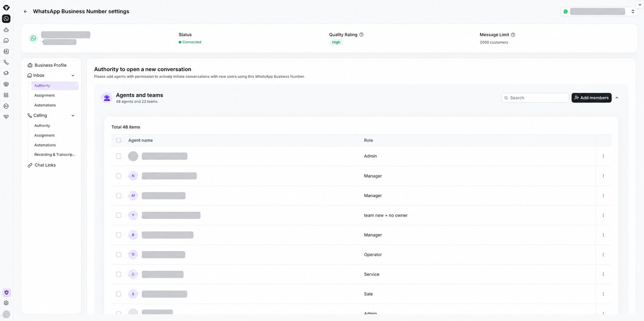Viewport: 644px width, 321px height.
Task: Collapse the Calling section chevron
Action: 73,116
